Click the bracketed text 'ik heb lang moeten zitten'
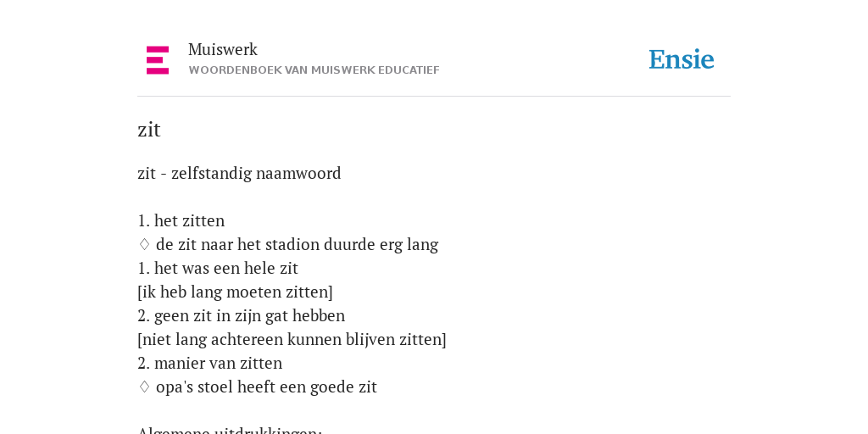This screenshot has height=434, width=868. coord(236,292)
